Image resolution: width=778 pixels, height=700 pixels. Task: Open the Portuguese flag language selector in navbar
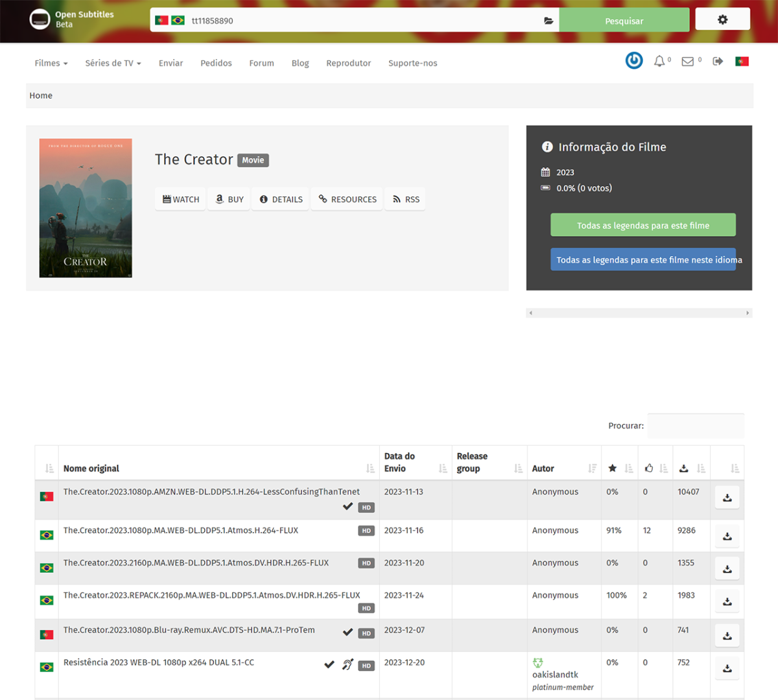click(742, 62)
